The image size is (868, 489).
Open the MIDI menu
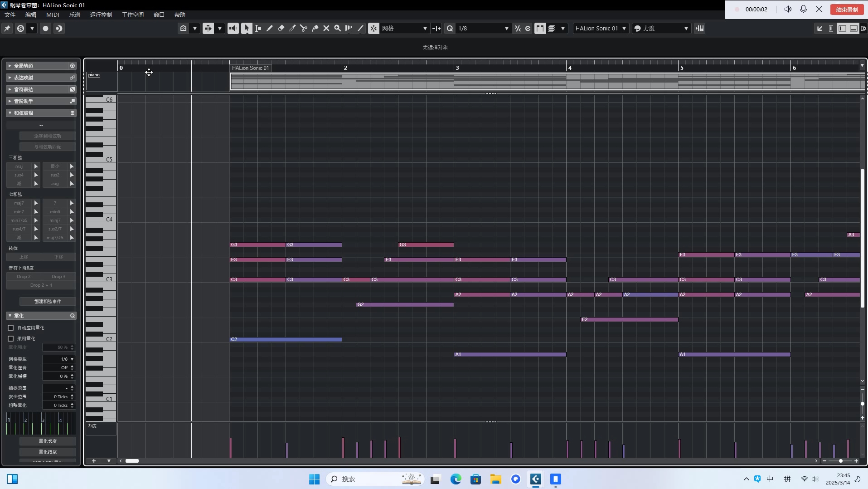pos(53,15)
